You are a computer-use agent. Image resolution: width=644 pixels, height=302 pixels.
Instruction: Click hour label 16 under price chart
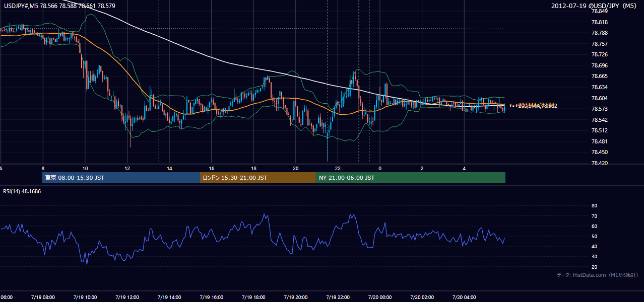pyautogui.click(x=212, y=168)
